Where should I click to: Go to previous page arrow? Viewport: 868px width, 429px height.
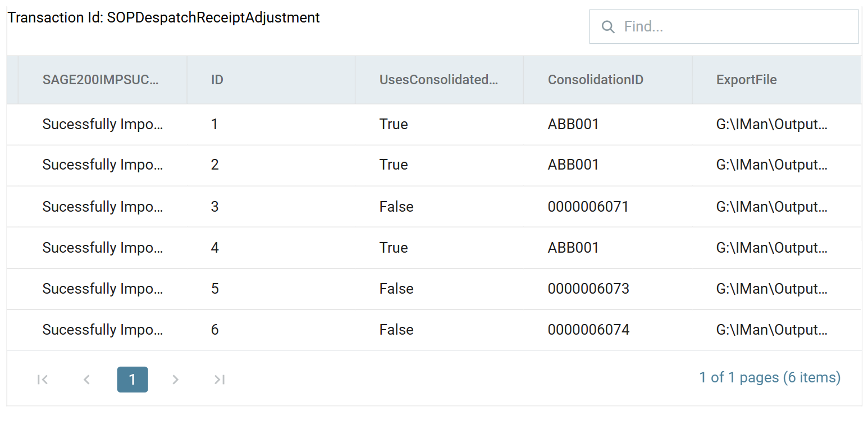(x=86, y=380)
